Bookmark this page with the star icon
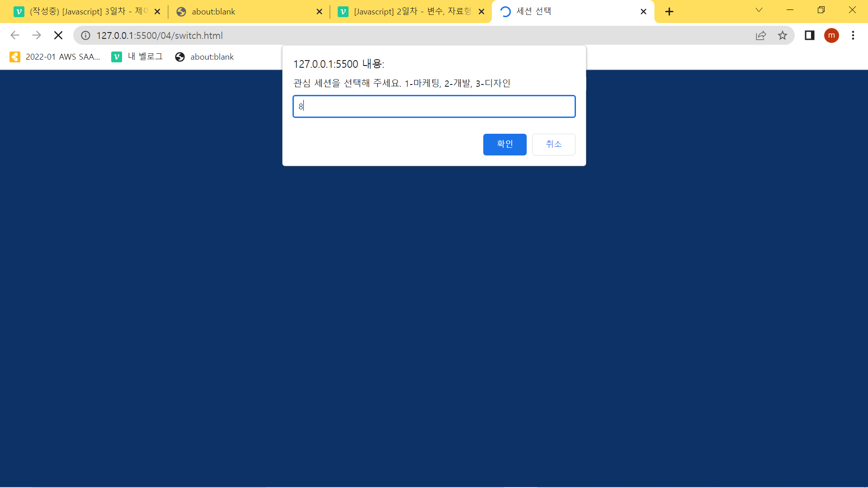The height and width of the screenshot is (488, 868). [783, 35]
